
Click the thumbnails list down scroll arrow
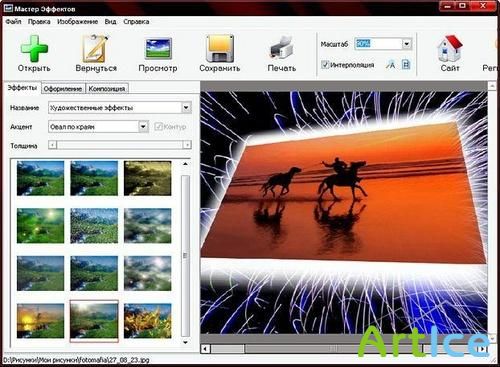point(185,342)
